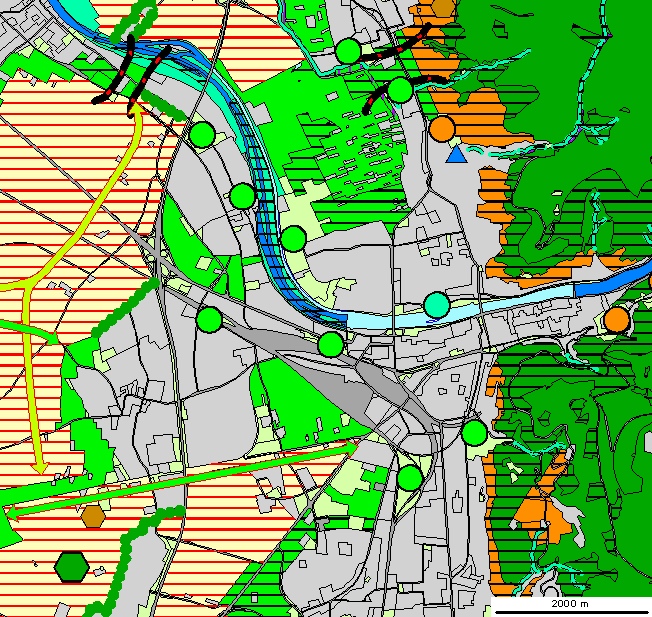652x617 pixels.
Task: Select the green circle nearest the scale bar
Action: pyautogui.click(x=474, y=433)
